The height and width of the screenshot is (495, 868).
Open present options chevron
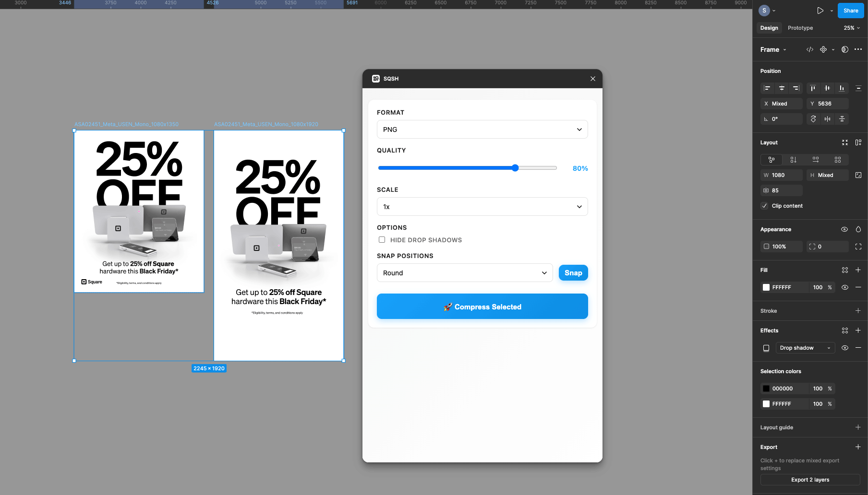click(832, 11)
